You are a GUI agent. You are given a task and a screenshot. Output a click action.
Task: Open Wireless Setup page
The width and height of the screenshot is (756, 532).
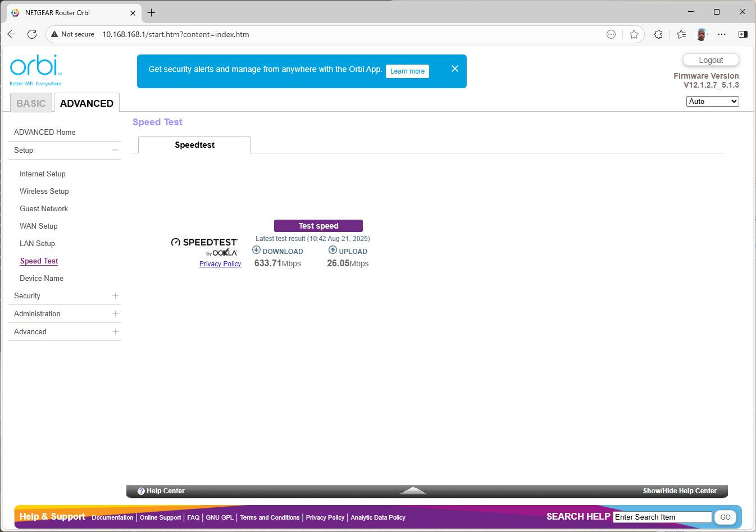tap(44, 191)
